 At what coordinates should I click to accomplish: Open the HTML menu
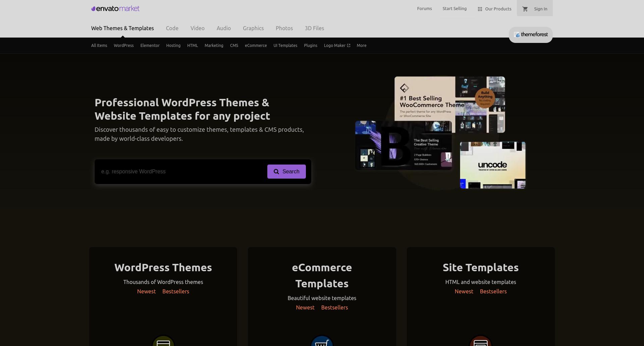pos(193,46)
